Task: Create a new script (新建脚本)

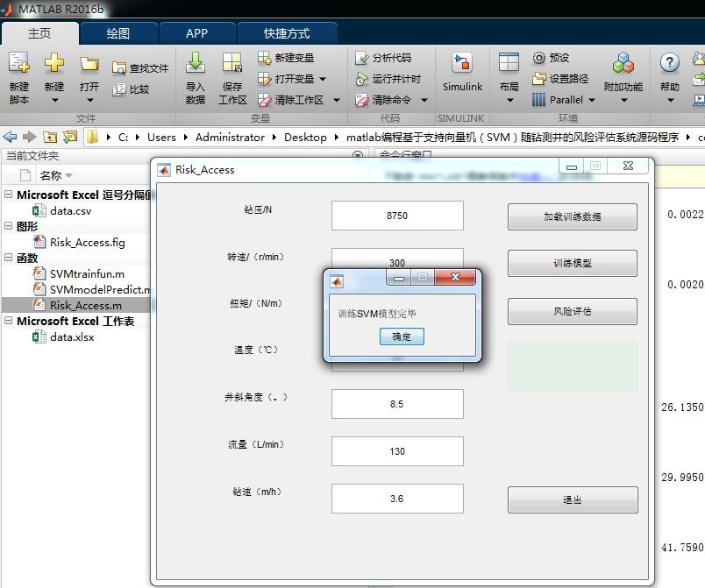Action: point(19,78)
